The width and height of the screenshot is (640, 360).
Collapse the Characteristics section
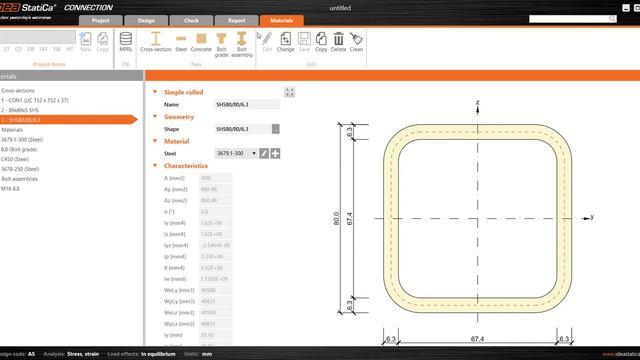(155, 165)
